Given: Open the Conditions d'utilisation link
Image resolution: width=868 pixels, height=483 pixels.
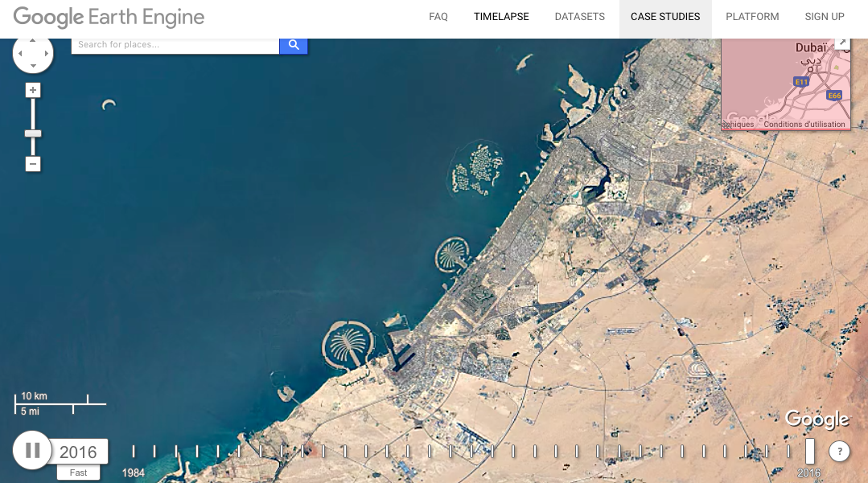Looking at the screenshot, I should [804, 125].
